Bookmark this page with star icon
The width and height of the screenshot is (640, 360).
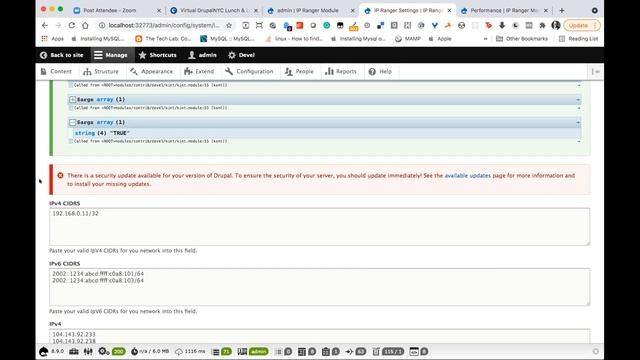coord(229,25)
